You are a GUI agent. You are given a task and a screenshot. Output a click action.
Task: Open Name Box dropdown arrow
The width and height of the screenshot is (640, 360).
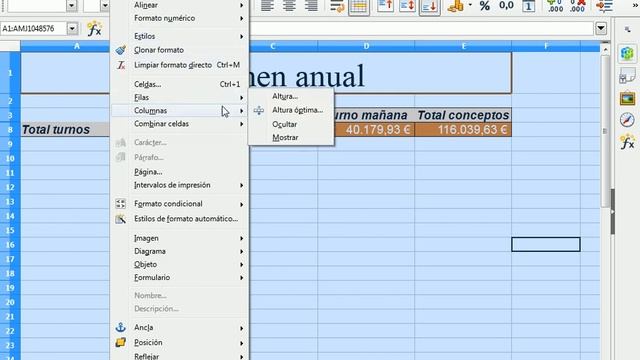click(72, 29)
